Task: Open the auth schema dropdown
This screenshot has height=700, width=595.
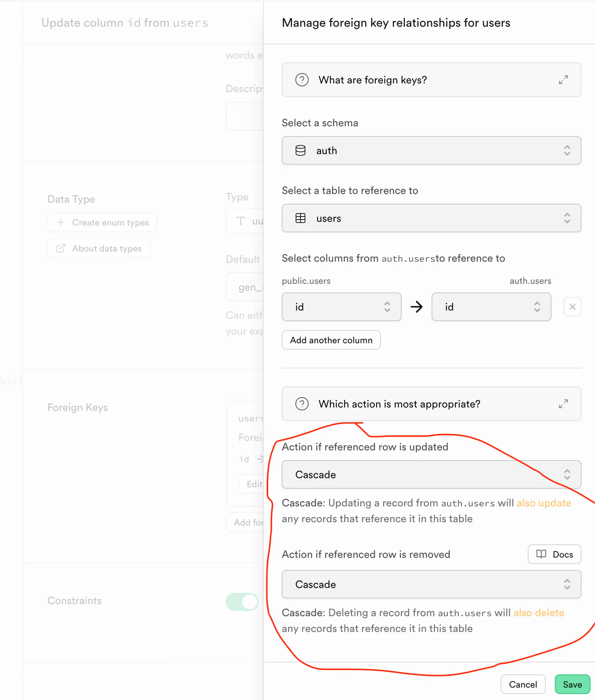Action: tap(431, 150)
